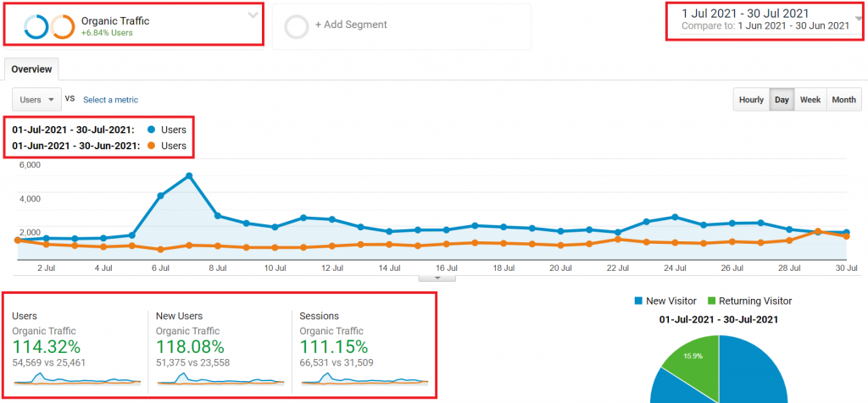Image resolution: width=868 pixels, height=403 pixels.
Task: Click the 54,569 vs 25,461 text
Action: [x=48, y=363]
